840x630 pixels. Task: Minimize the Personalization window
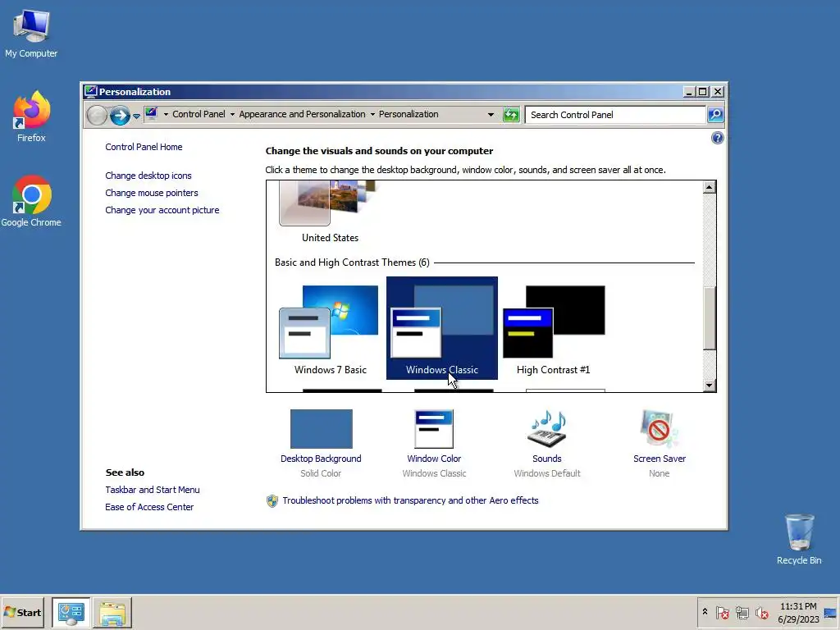[x=689, y=92]
